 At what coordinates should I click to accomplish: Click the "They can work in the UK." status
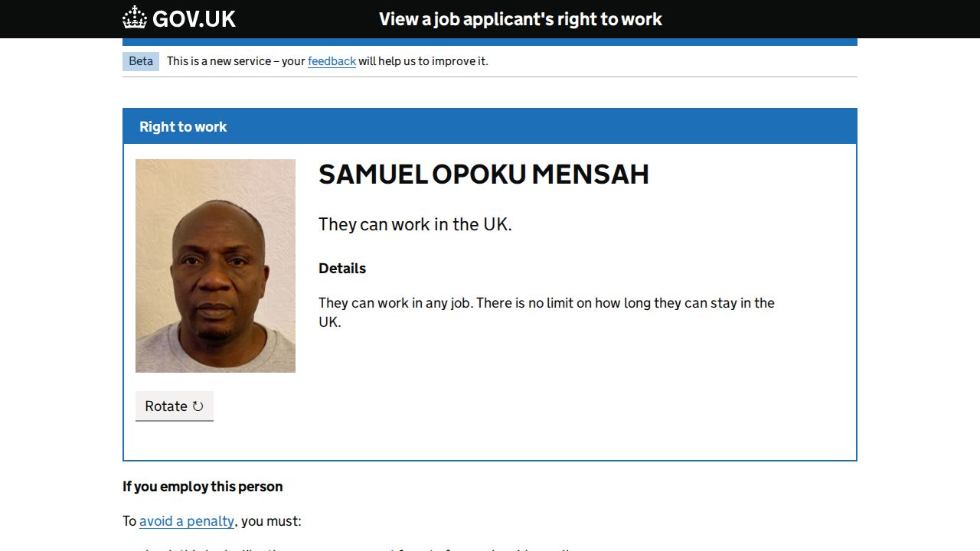point(415,224)
